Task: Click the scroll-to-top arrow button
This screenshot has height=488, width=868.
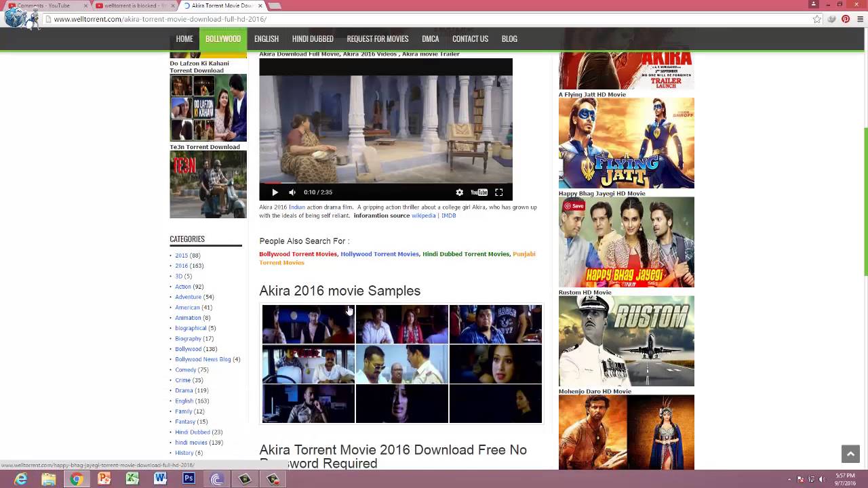Action: 850,454
